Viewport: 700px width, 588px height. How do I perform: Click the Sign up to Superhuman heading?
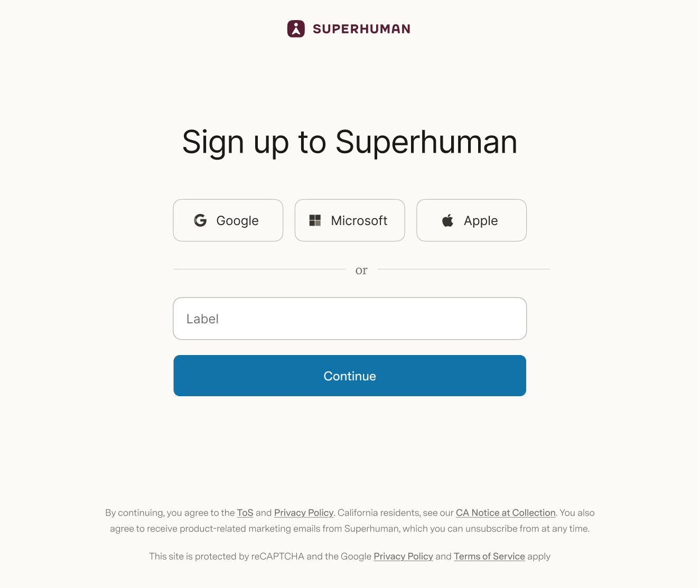[x=350, y=142]
